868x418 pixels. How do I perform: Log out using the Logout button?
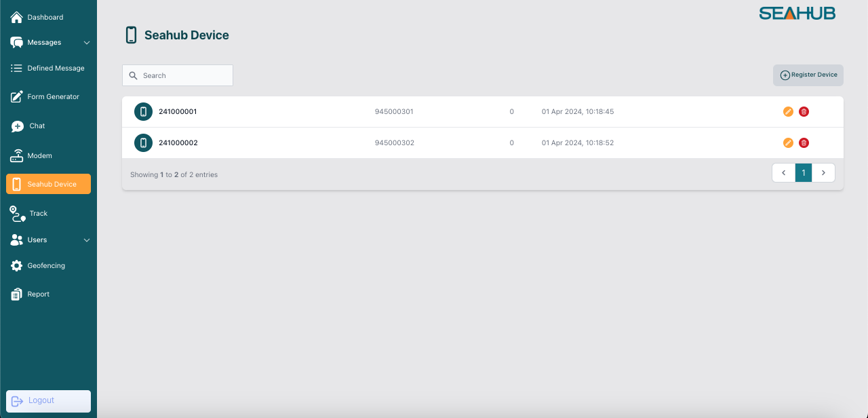[x=48, y=401]
